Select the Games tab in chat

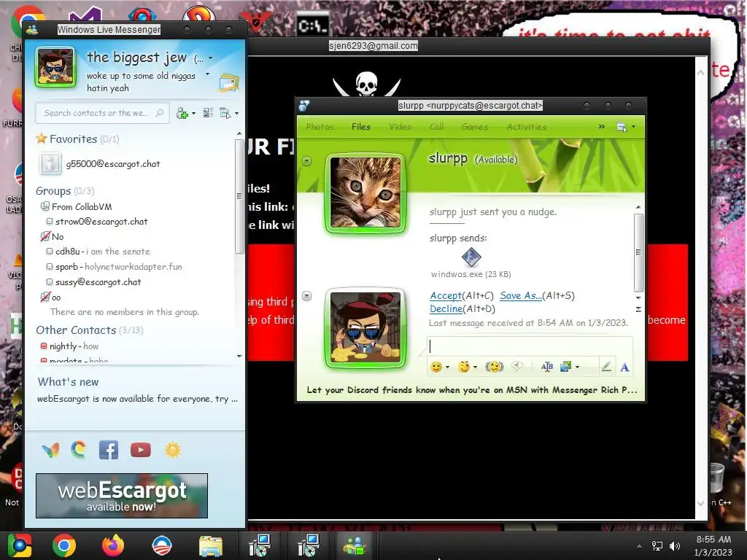475,127
